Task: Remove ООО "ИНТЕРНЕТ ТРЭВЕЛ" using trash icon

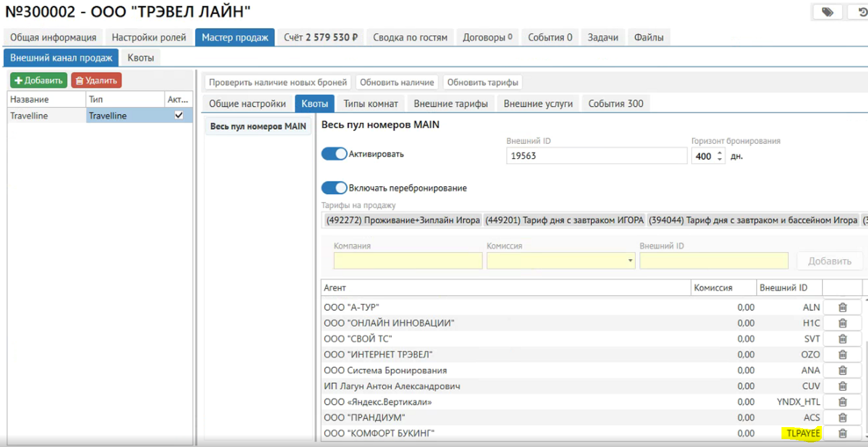Action: pos(842,354)
